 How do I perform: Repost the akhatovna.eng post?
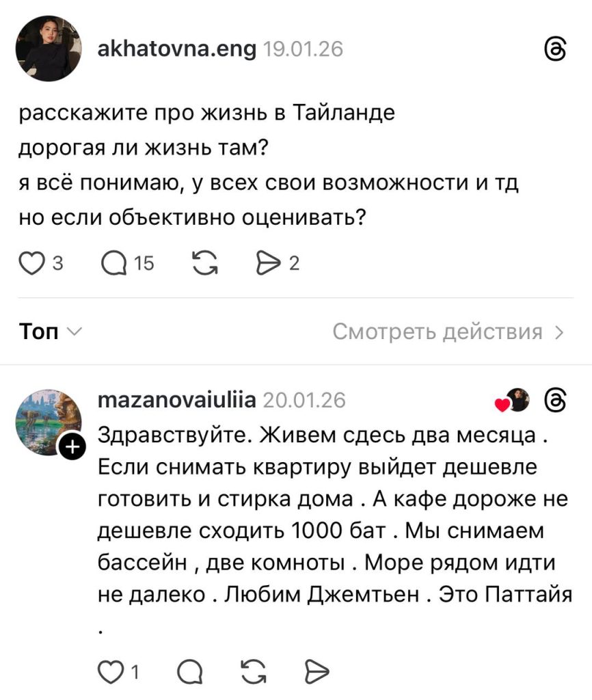[203, 263]
